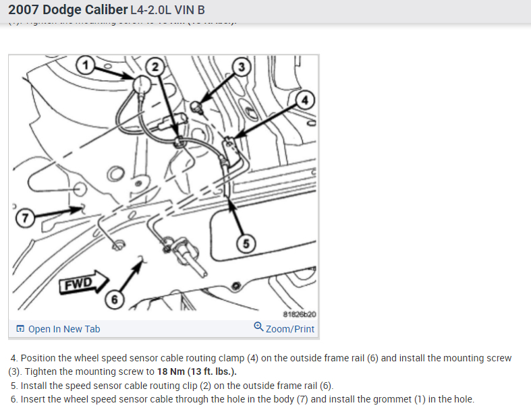Click the L4-2.0L VIN B engine label

167,10
